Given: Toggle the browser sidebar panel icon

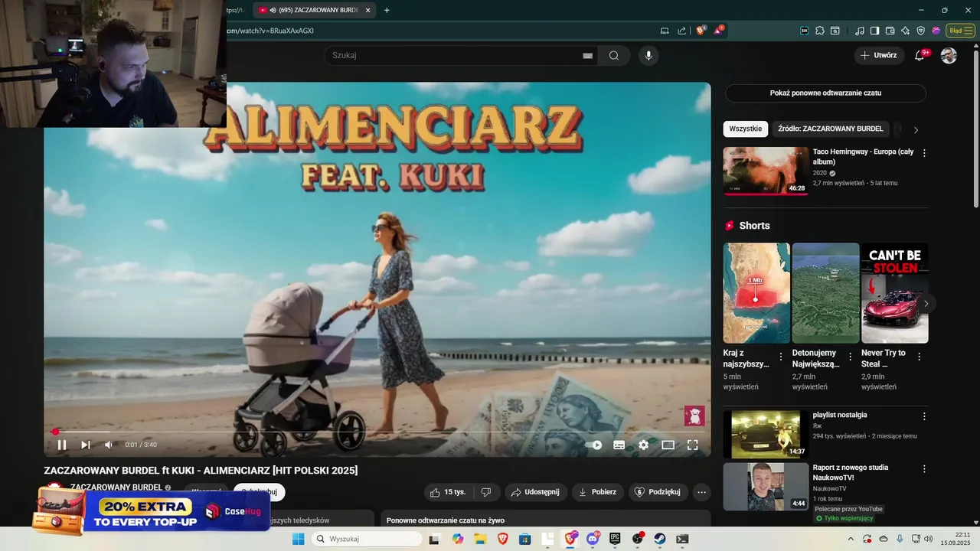Looking at the screenshot, I should pyautogui.click(x=874, y=31).
